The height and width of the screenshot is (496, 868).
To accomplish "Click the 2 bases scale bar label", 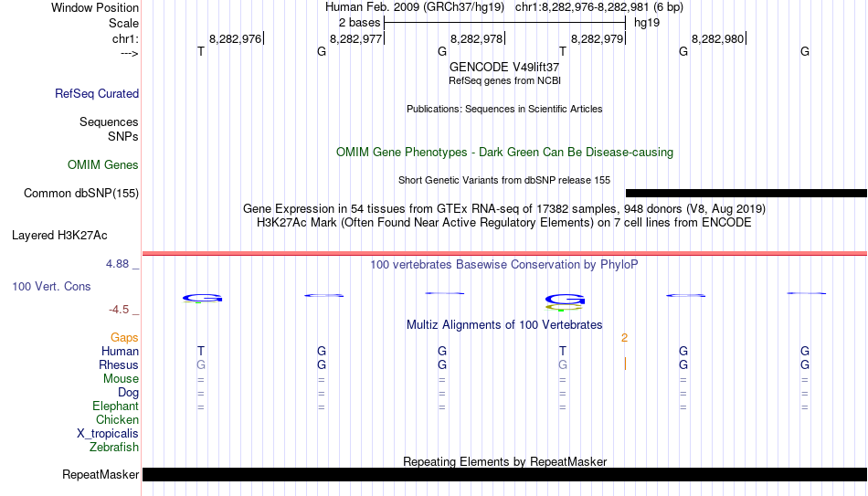I will click(360, 23).
